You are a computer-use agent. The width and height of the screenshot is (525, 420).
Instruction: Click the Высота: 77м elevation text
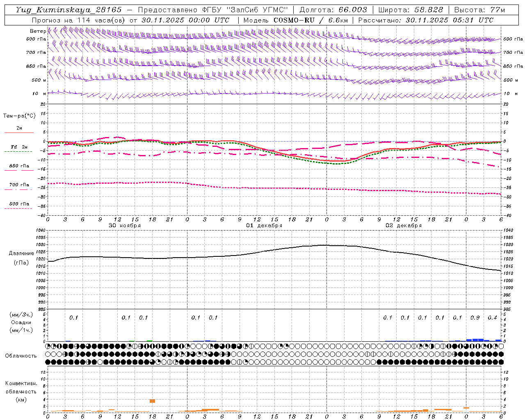[480, 10]
